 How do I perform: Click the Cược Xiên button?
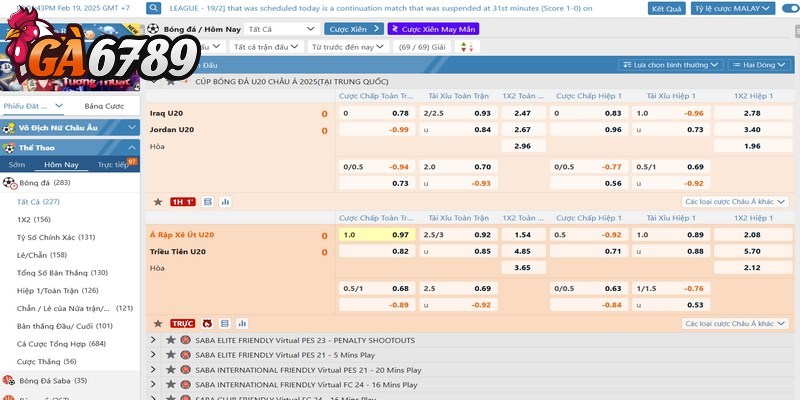pos(354,29)
